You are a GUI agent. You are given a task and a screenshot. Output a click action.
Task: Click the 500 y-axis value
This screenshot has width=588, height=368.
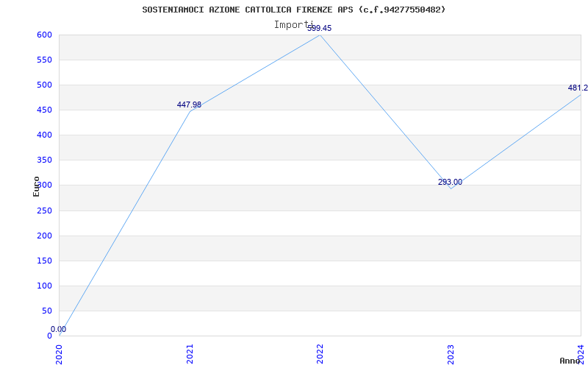point(44,85)
